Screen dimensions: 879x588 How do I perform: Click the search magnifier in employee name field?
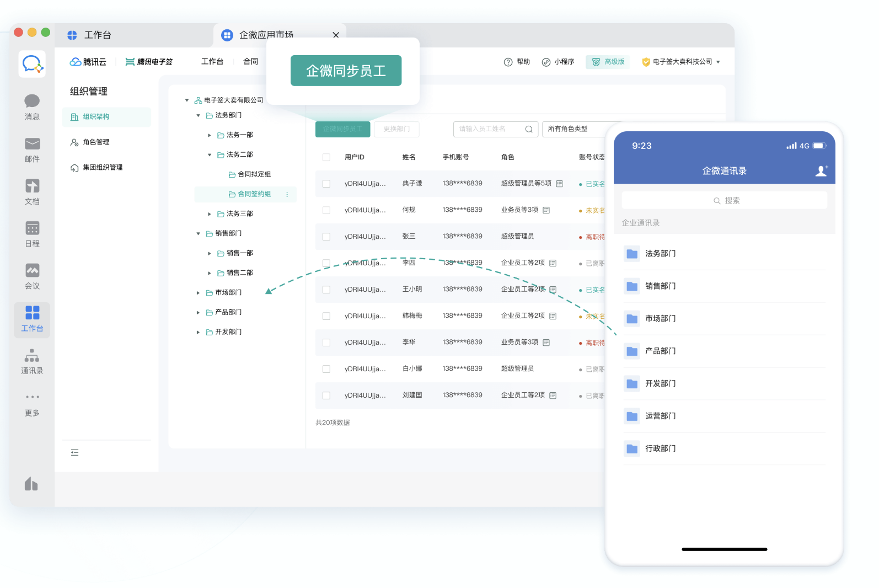click(x=528, y=129)
